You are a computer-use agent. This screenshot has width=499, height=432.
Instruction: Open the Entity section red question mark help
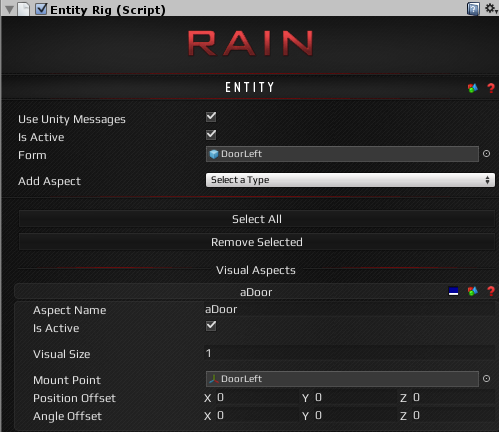pos(491,88)
